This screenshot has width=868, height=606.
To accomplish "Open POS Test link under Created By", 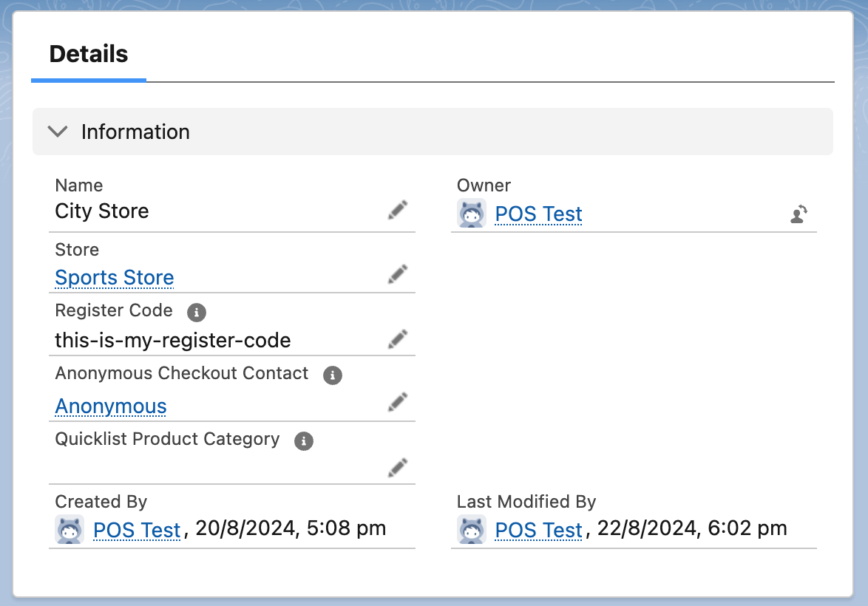I will pos(137,530).
